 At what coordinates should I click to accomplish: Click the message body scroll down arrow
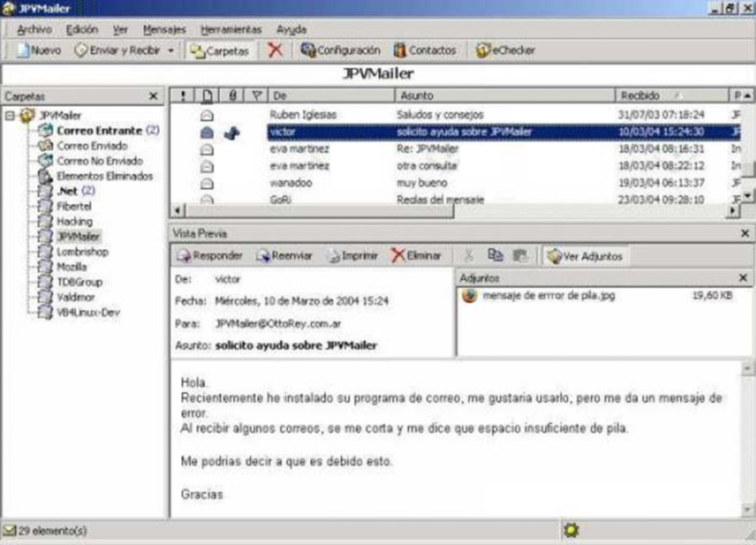[747, 509]
